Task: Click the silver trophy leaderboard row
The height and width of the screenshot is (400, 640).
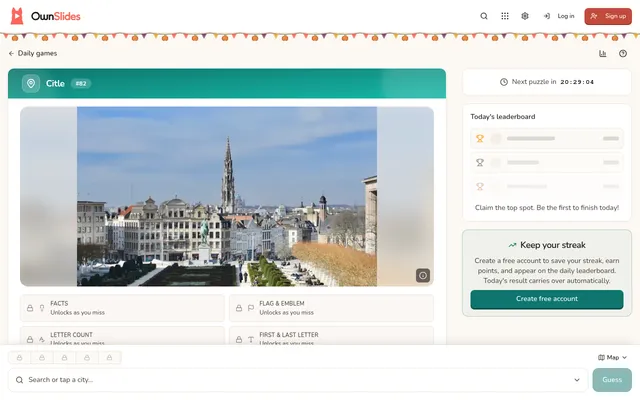Action: 547,162
